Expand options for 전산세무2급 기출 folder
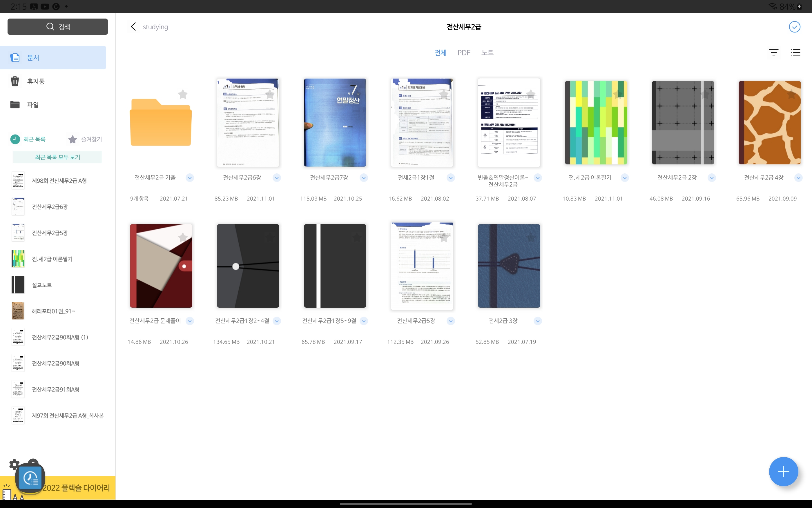This screenshot has width=812, height=508. [x=190, y=178]
